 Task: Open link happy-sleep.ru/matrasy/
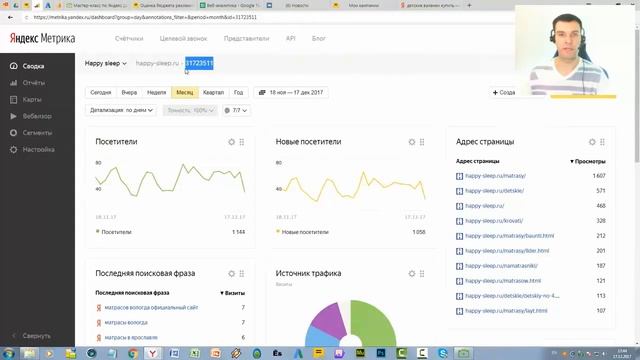(x=496, y=176)
